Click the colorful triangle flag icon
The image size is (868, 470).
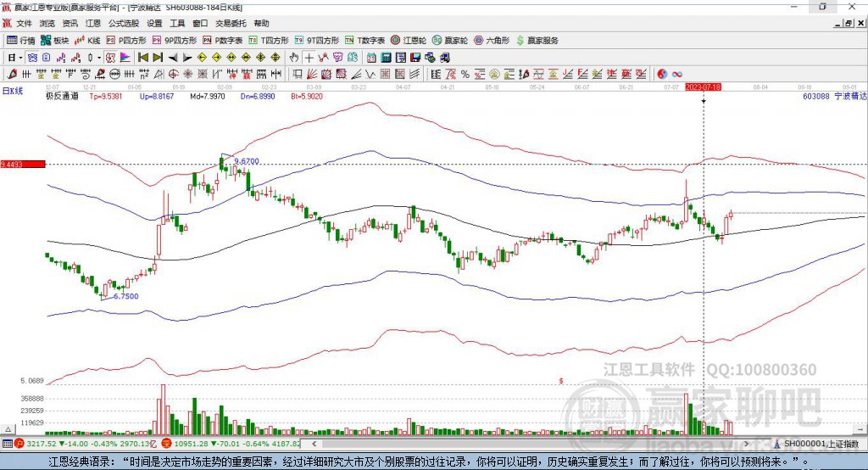[x=125, y=58]
